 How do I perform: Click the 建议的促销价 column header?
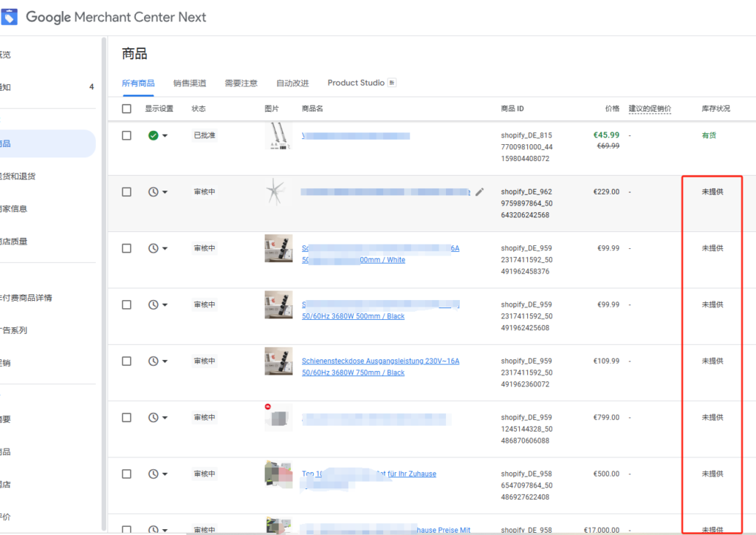tap(650, 109)
